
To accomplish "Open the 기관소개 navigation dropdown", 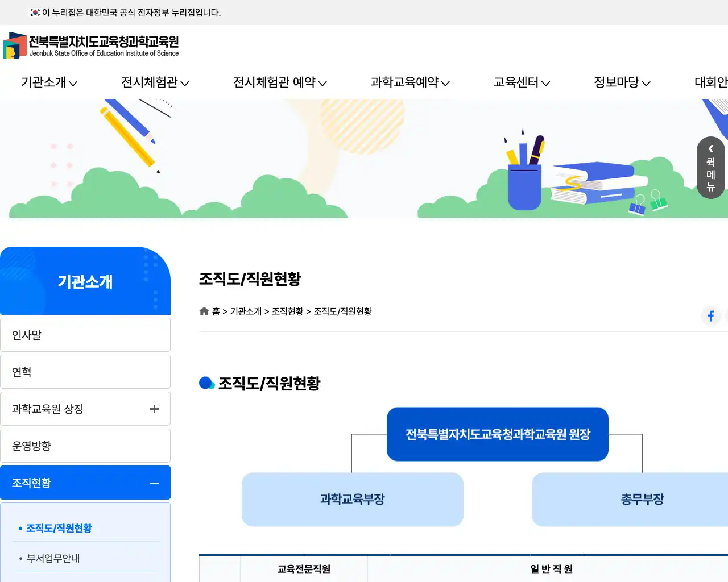I will click(48, 82).
